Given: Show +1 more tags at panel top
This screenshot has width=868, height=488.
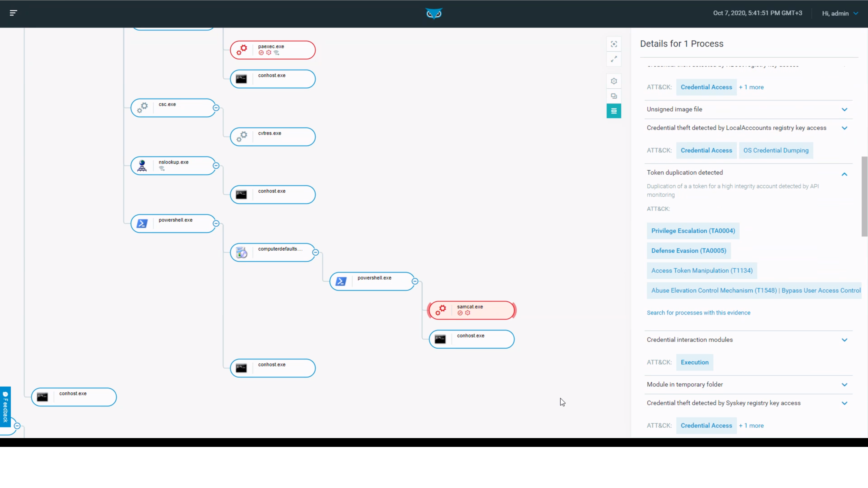Looking at the screenshot, I should [751, 87].
